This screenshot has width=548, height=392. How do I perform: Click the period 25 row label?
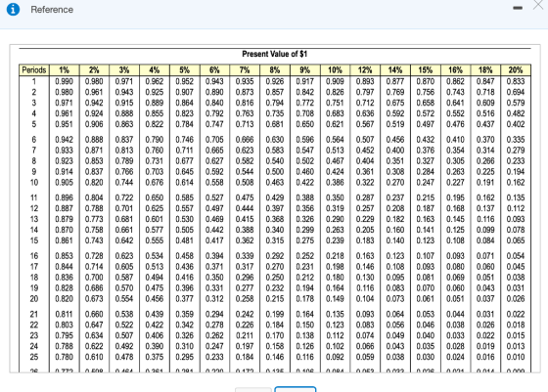point(34,357)
